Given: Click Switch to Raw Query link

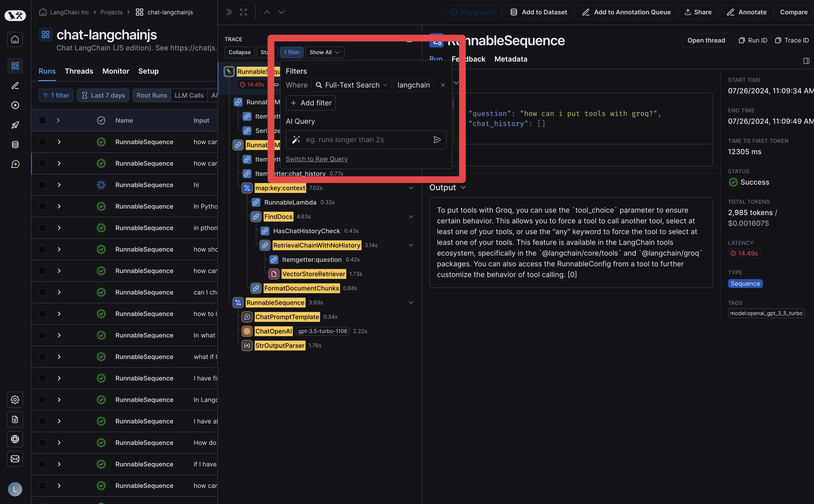Looking at the screenshot, I should pos(316,158).
